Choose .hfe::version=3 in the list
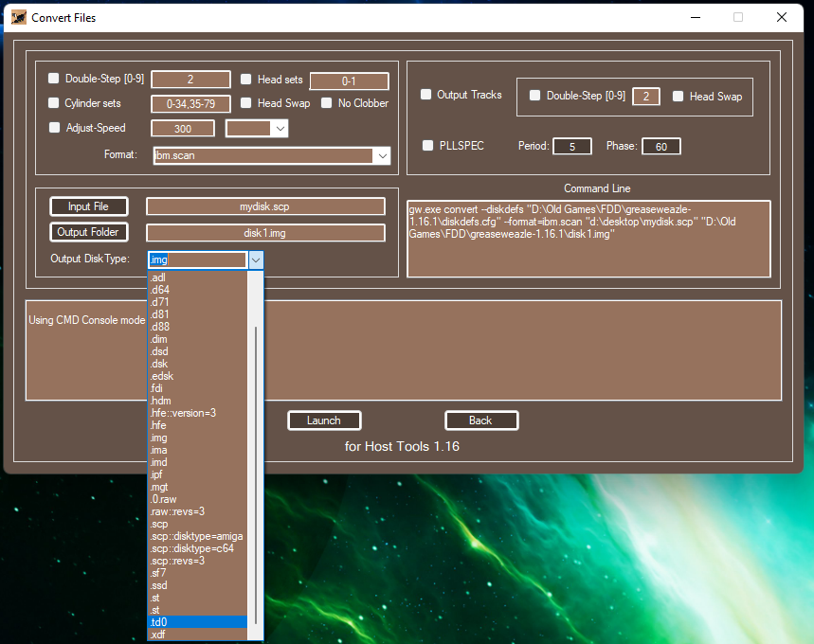The width and height of the screenshot is (814, 644). click(x=183, y=413)
